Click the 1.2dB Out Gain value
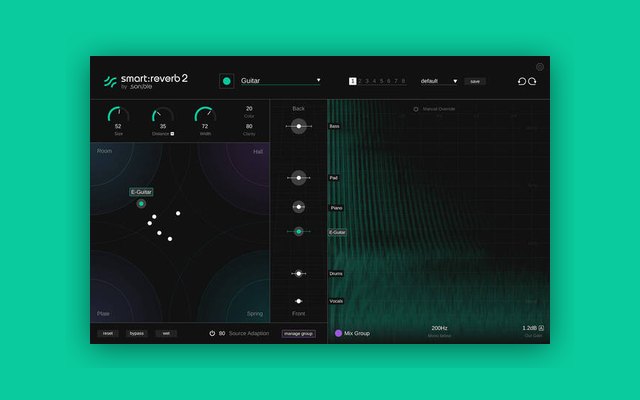Image resolution: width=640 pixels, height=400 pixels. pos(529,328)
